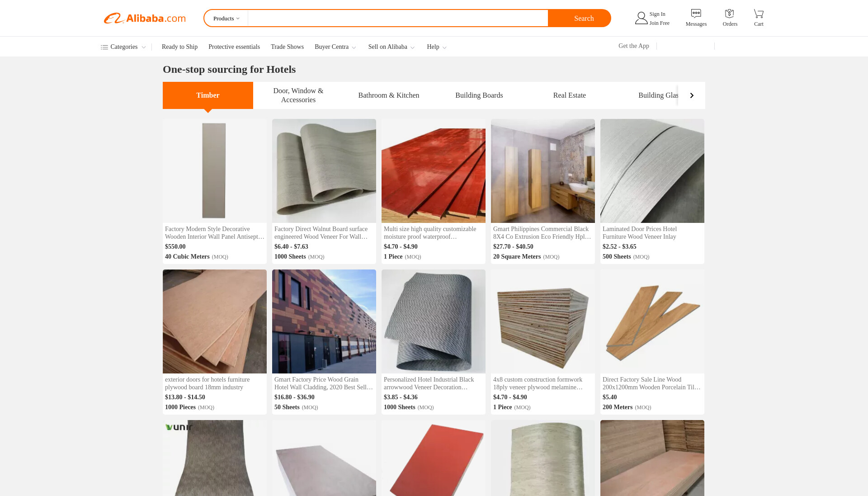This screenshot has width=868, height=496.
Task: Click '20 Square Meters' MOQ text
Action: click(517, 257)
